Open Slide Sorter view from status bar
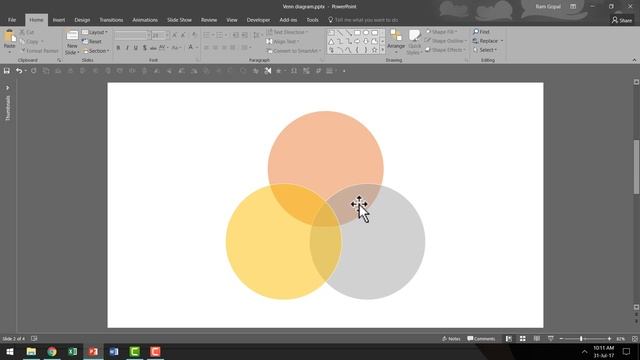640x360 pixels. pos(522,339)
